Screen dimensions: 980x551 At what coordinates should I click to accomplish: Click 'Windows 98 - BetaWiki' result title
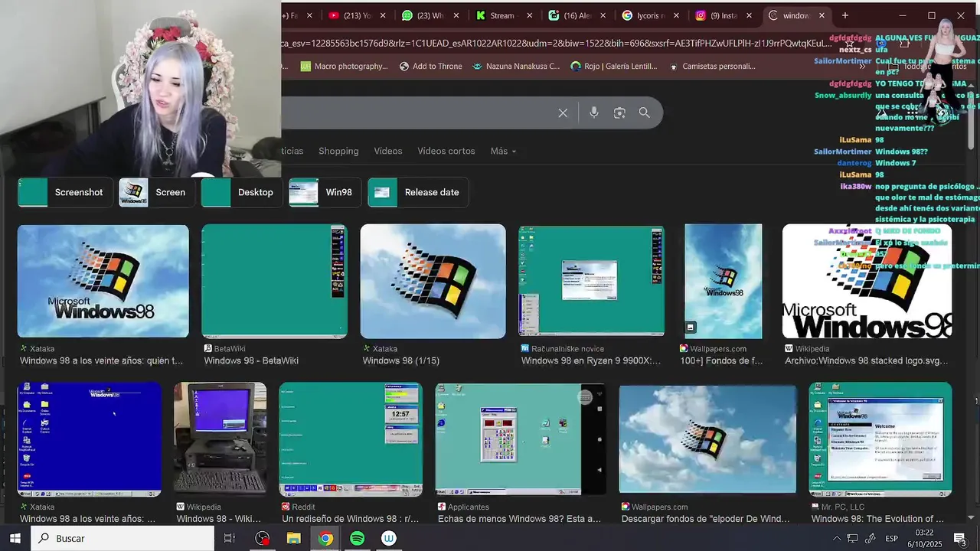(251, 361)
